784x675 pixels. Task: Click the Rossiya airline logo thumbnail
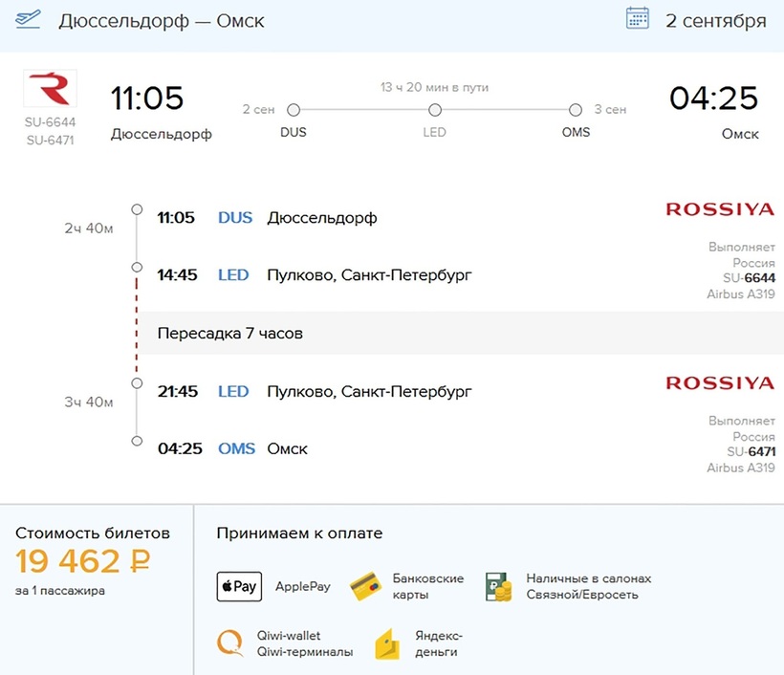coord(50,89)
